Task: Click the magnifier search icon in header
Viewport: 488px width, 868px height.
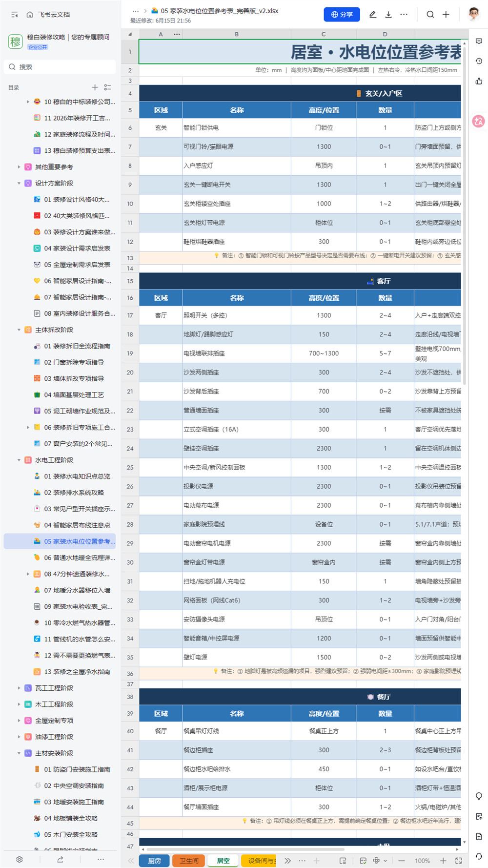Action: tap(430, 15)
